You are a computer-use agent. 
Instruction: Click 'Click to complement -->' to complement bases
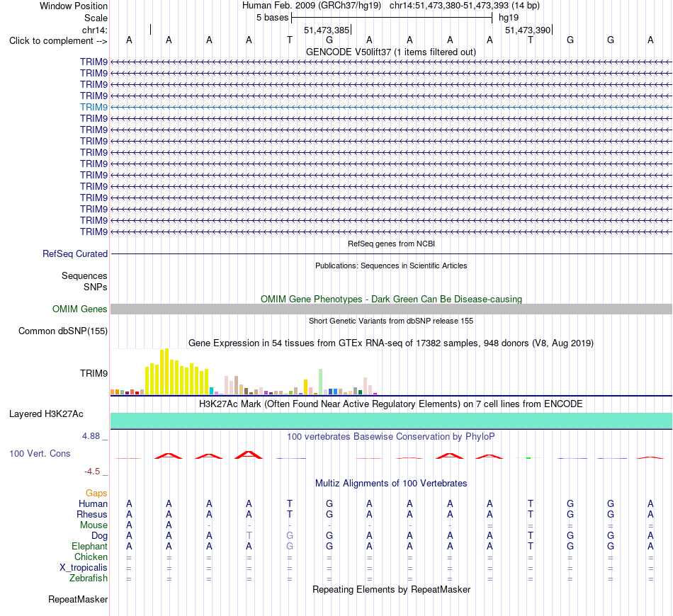coord(58,41)
